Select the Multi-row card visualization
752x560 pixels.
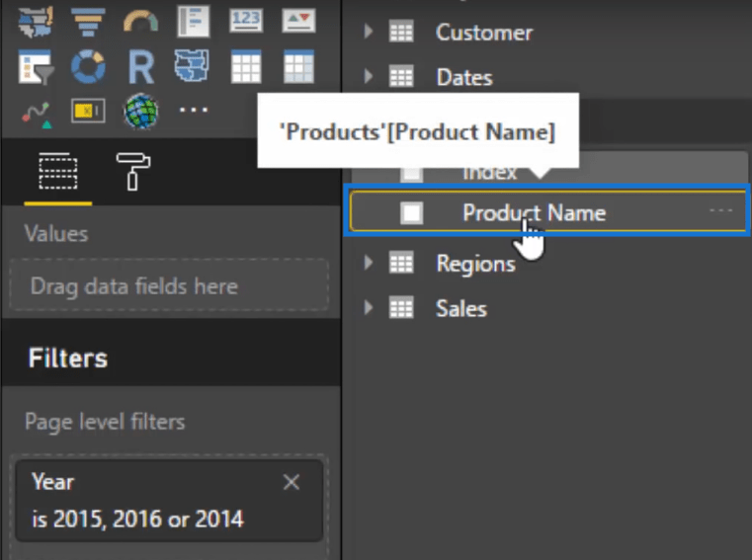tap(194, 22)
